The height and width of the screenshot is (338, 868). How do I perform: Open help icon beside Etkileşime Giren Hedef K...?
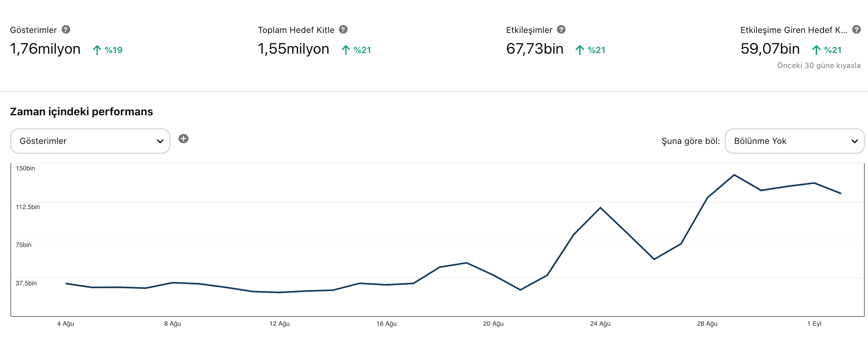click(x=857, y=29)
